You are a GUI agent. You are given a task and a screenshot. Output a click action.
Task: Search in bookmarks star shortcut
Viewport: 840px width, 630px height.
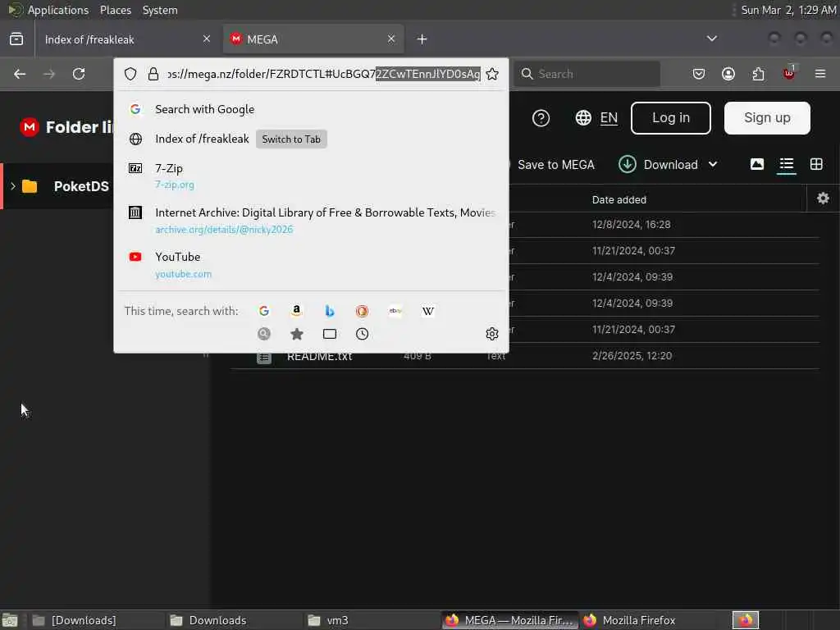297,335
